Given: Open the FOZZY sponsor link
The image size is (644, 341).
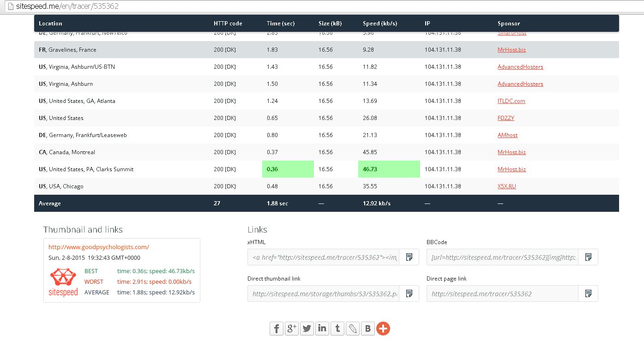Looking at the screenshot, I should click(x=506, y=118).
